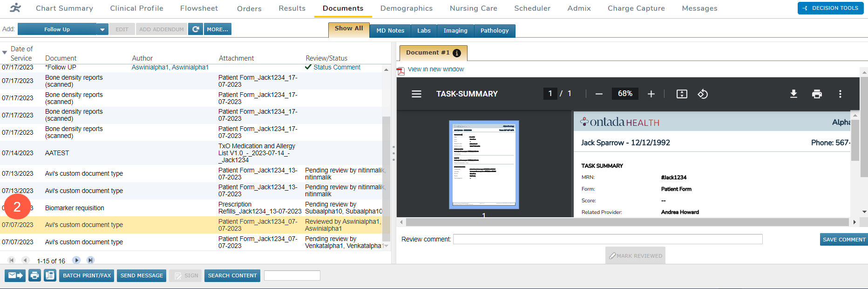Click the fax machine icon in bottom toolbar
Viewport: 868px width, 289px height.
pos(50,275)
